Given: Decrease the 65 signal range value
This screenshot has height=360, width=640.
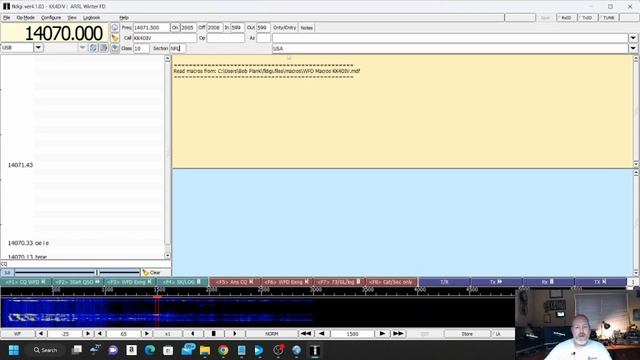Looking at the screenshot, I should [100, 334].
